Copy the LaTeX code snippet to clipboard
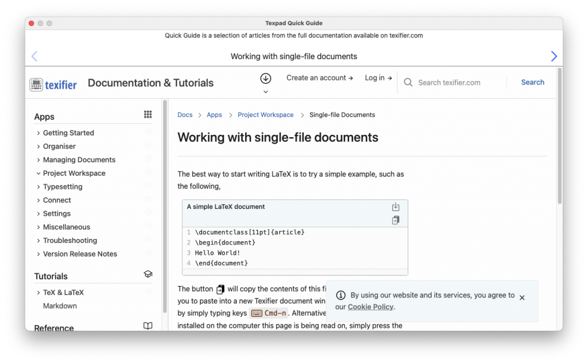The image size is (588, 364). click(396, 220)
